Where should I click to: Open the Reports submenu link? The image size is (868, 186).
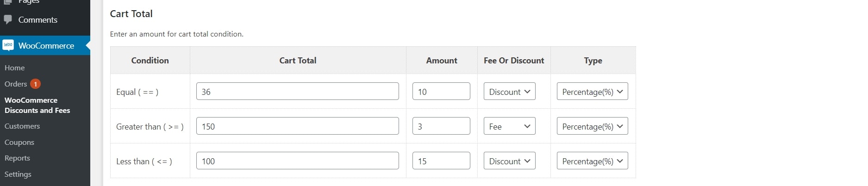[17, 158]
